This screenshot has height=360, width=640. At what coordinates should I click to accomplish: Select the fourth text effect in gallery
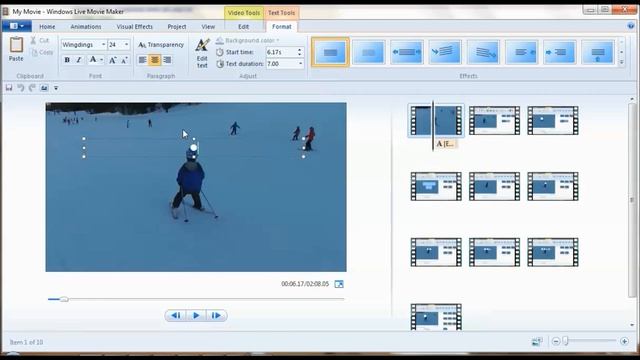click(445, 52)
